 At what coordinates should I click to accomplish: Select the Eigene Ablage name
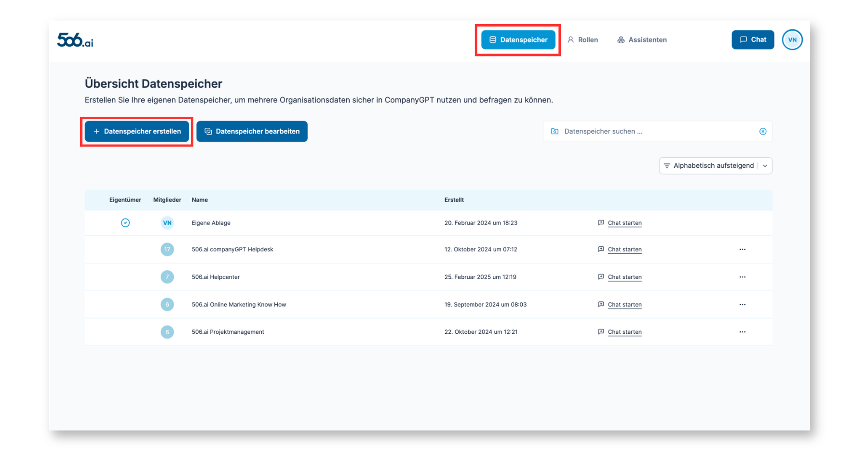click(x=211, y=223)
